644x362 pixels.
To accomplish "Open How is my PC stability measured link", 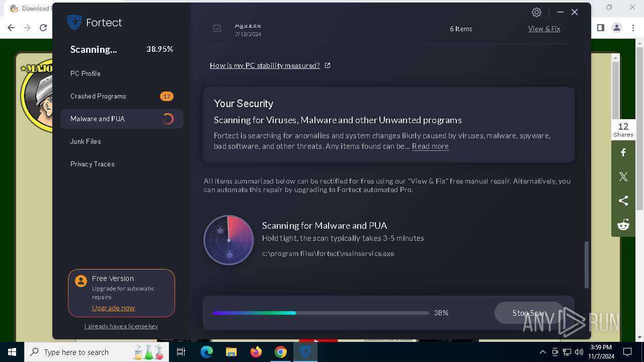I will 265,65.
